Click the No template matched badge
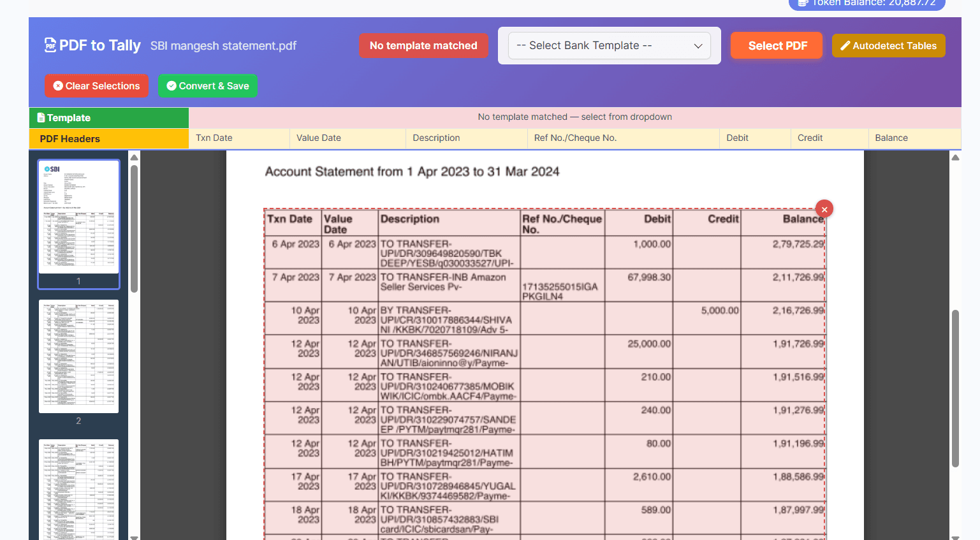Screen dimensions: 980x540 click(x=423, y=46)
